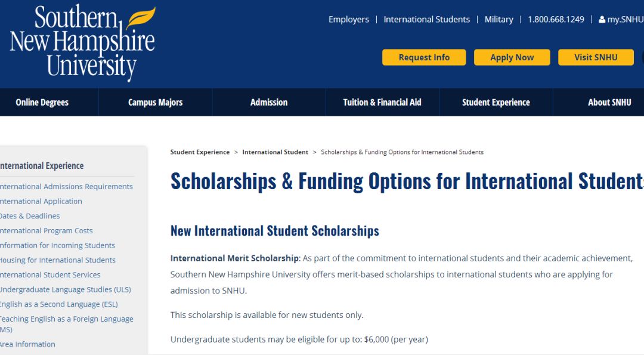Open the Campus Majors menu

coord(155,102)
